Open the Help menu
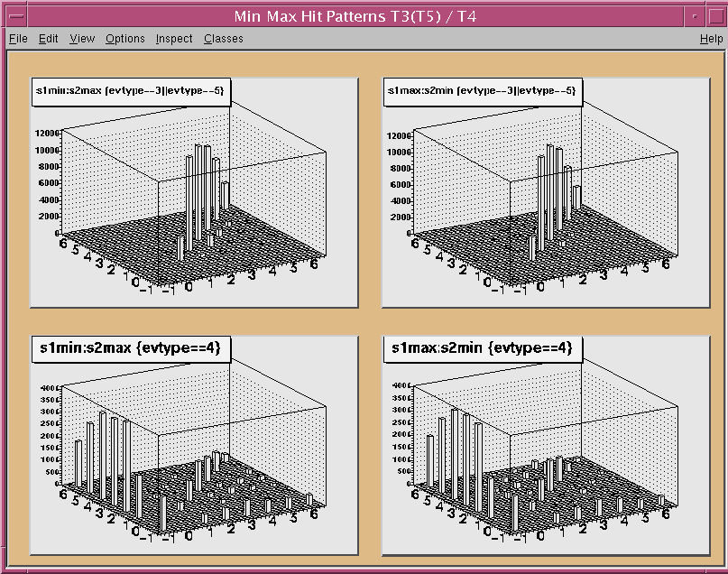The image size is (728, 574). [x=711, y=39]
